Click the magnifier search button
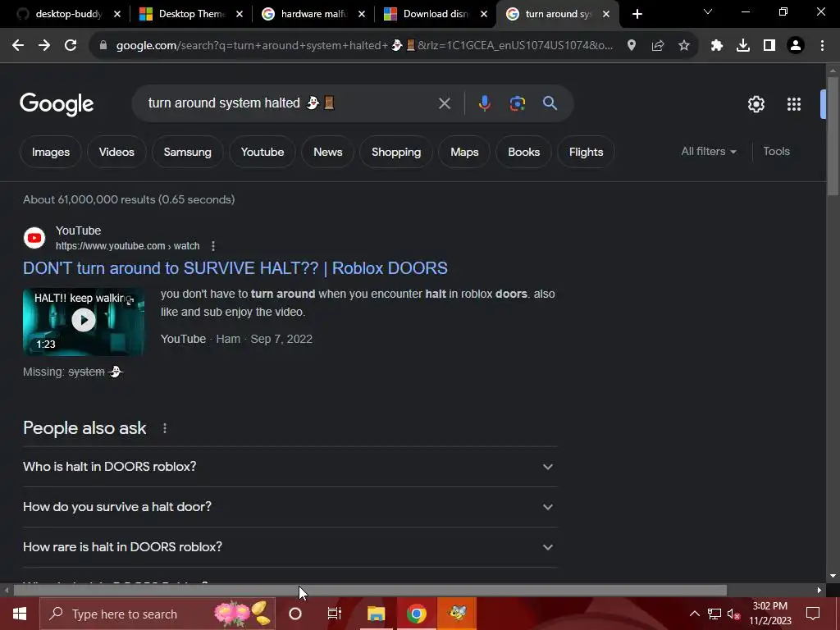 pyautogui.click(x=550, y=103)
